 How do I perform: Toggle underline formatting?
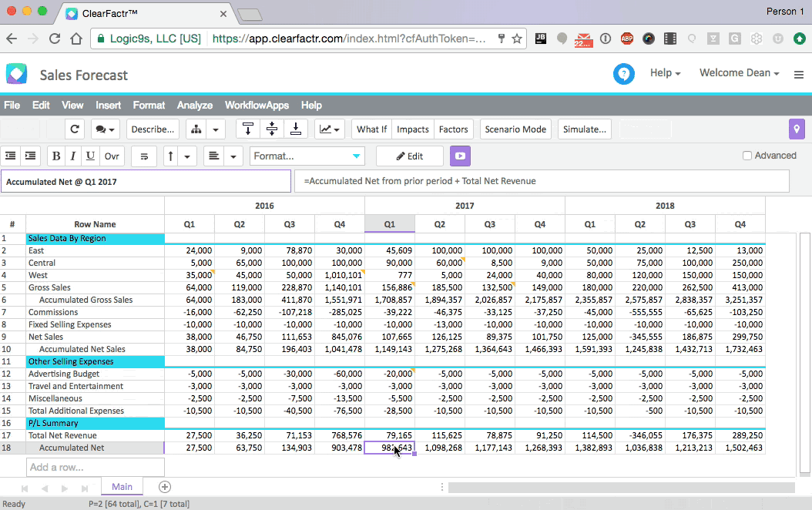click(90, 156)
